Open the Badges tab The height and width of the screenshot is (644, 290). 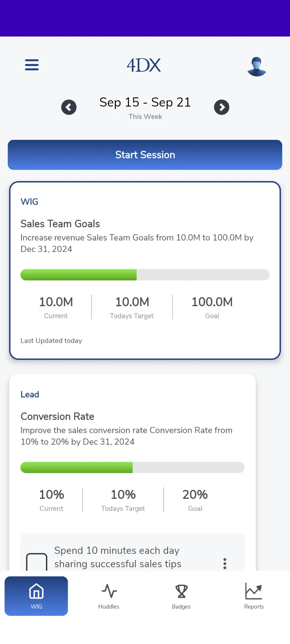181,596
